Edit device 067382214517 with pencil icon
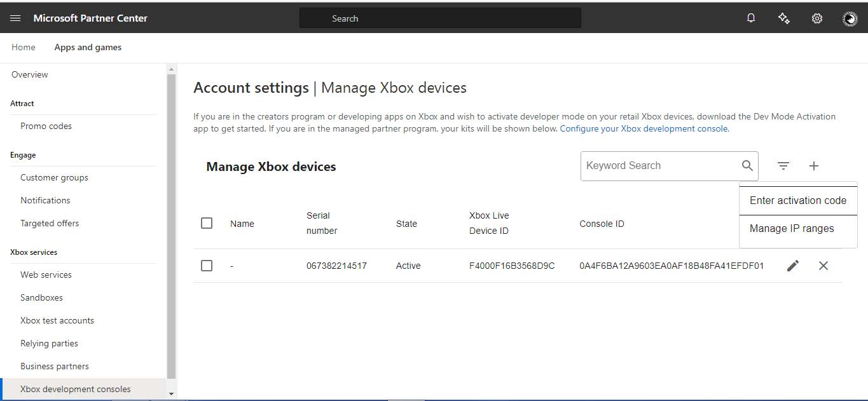The image size is (868, 401). pyautogui.click(x=793, y=266)
